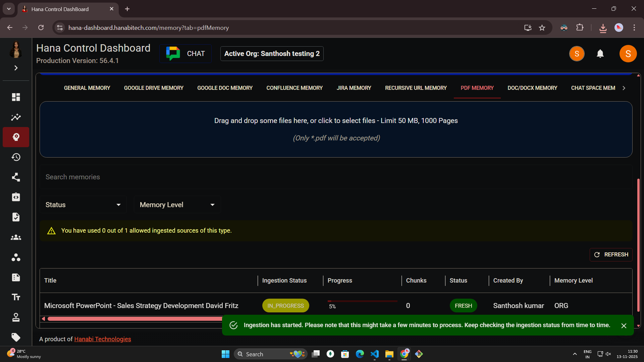Expand the sidebar with chevron arrow

coord(16,68)
